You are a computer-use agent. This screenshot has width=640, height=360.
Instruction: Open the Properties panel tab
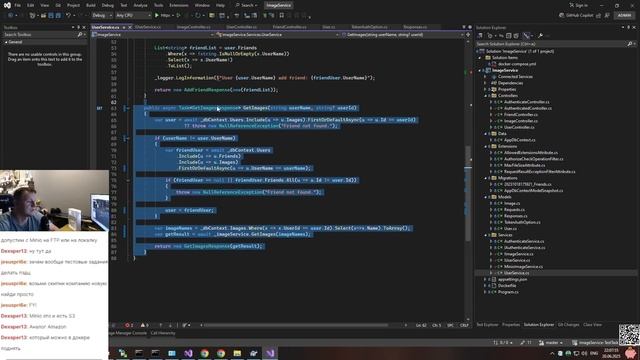[511, 325]
